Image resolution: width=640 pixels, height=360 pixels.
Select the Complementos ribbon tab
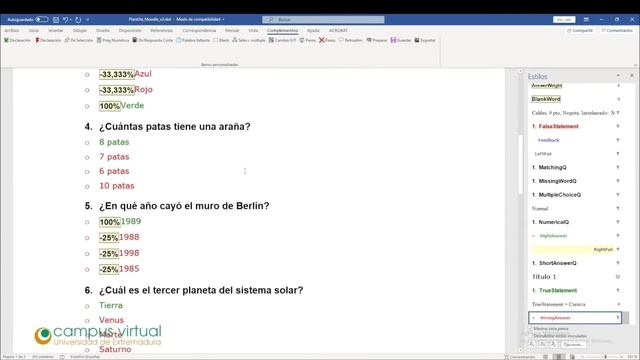tap(282, 31)
